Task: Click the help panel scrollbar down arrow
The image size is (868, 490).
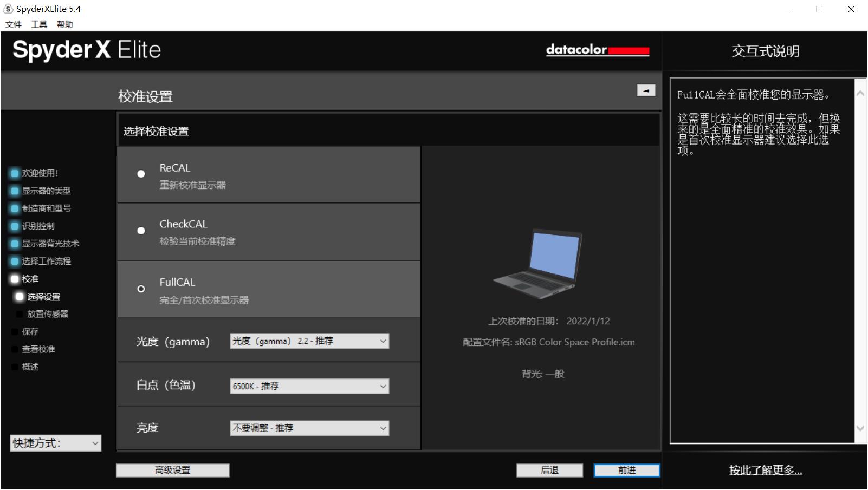Action: coord(860,428)
